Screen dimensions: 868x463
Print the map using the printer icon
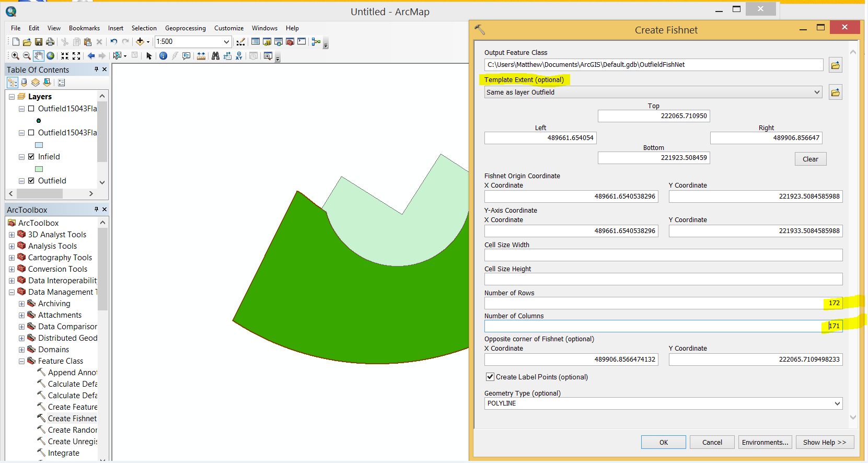coord(50,42)
